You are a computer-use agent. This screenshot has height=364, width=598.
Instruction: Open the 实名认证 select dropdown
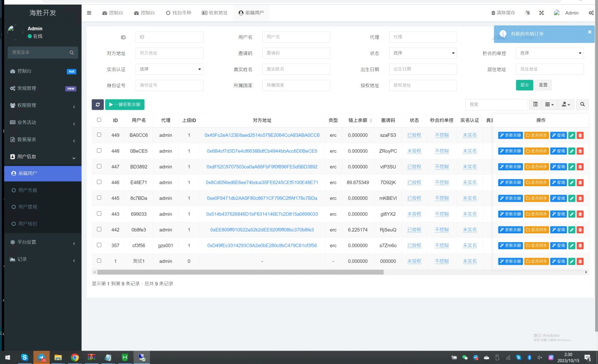[170, 69]
